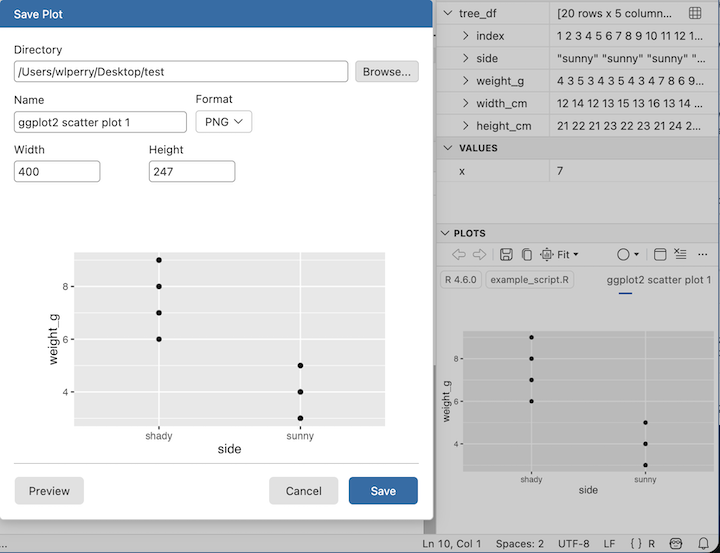Click the [20 rows x 5 column... value
Image resolution: width=720 pixels, height=553 pixels.
click(x=614, y=13)
